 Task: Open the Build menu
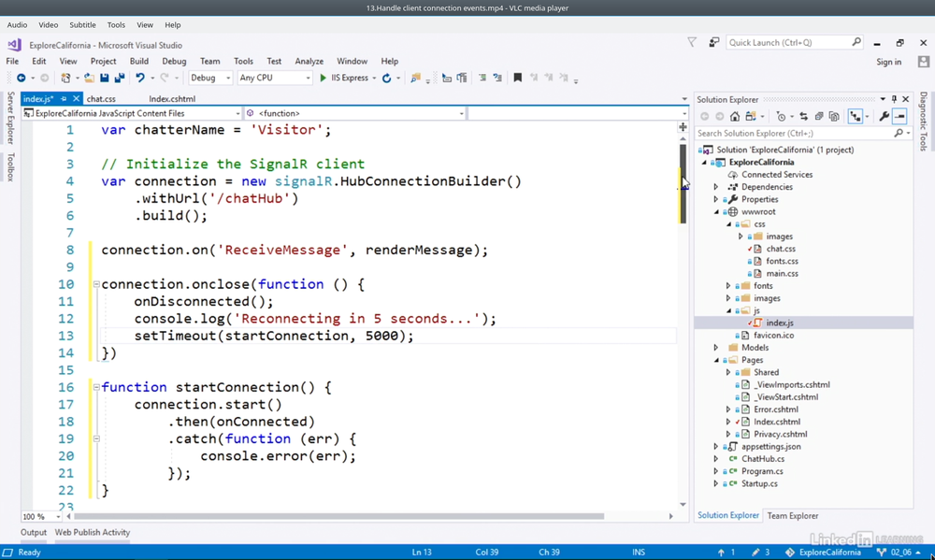click(x=139, y=62)
